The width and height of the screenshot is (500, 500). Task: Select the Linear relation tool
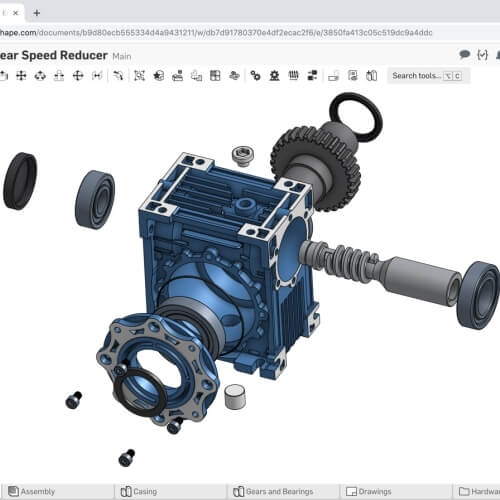312,76
